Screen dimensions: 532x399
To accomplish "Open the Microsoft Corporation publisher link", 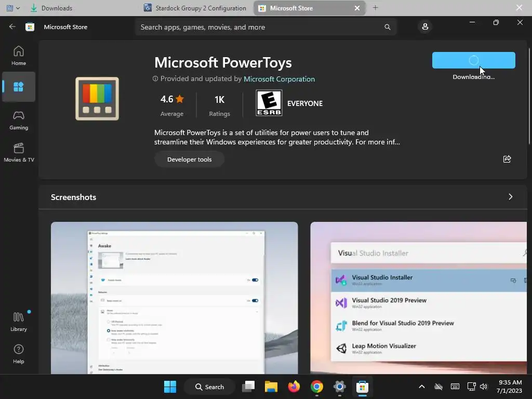I will pyautogui.click(x=279, y=79).
